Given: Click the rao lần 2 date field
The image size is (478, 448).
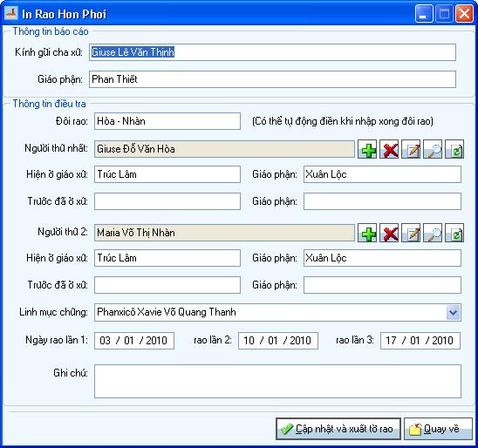Looking at the screenshot, I should 278,341.
